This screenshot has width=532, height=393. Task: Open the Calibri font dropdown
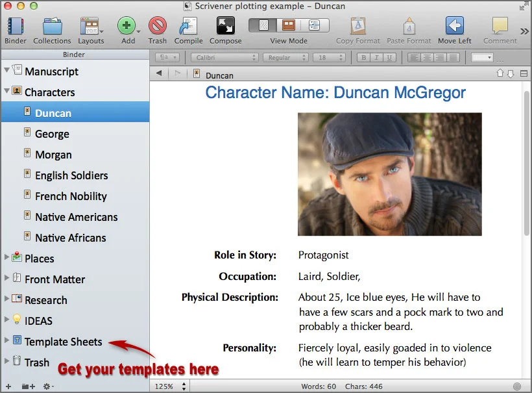coord(224,58)
